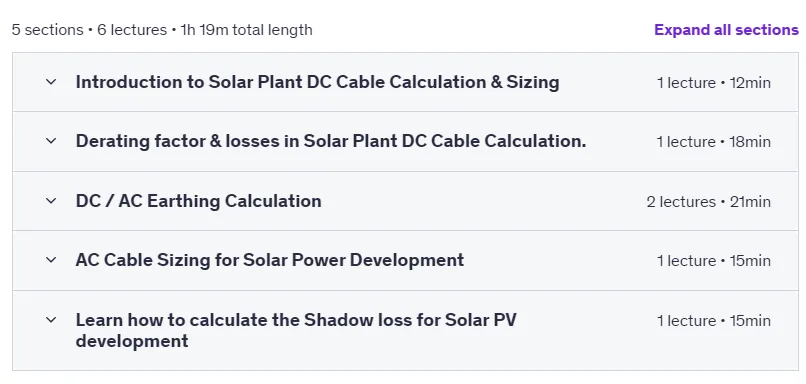
Task: Click the 5 sections summary text
Action: point(47,30)
